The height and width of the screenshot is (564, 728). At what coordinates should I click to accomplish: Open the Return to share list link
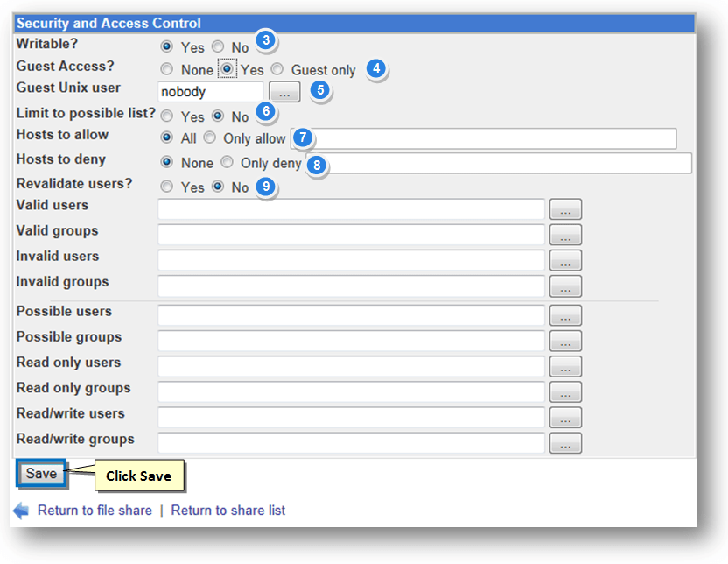pos(228,510)
